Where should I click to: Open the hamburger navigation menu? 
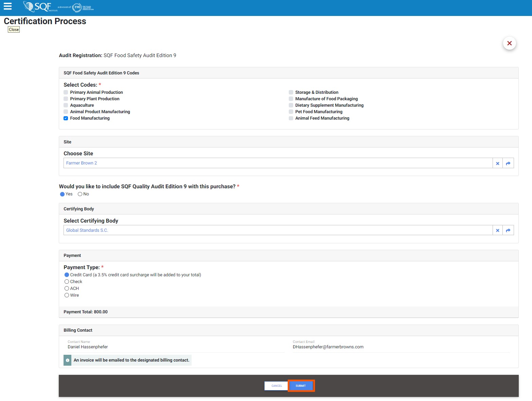tap(7, 6)
